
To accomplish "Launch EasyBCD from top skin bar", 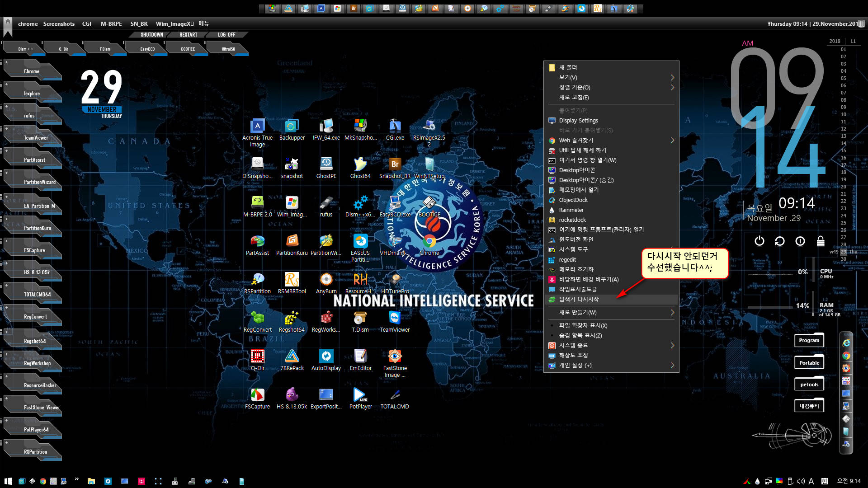I will [147, 49].
